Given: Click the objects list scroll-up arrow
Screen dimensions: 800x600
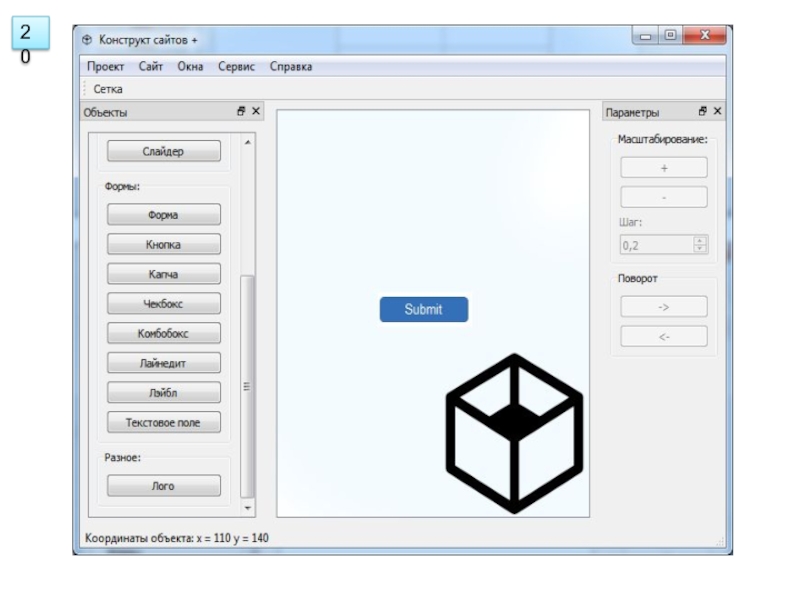Looking at the screenshot, I should click(x=247, y=142).
